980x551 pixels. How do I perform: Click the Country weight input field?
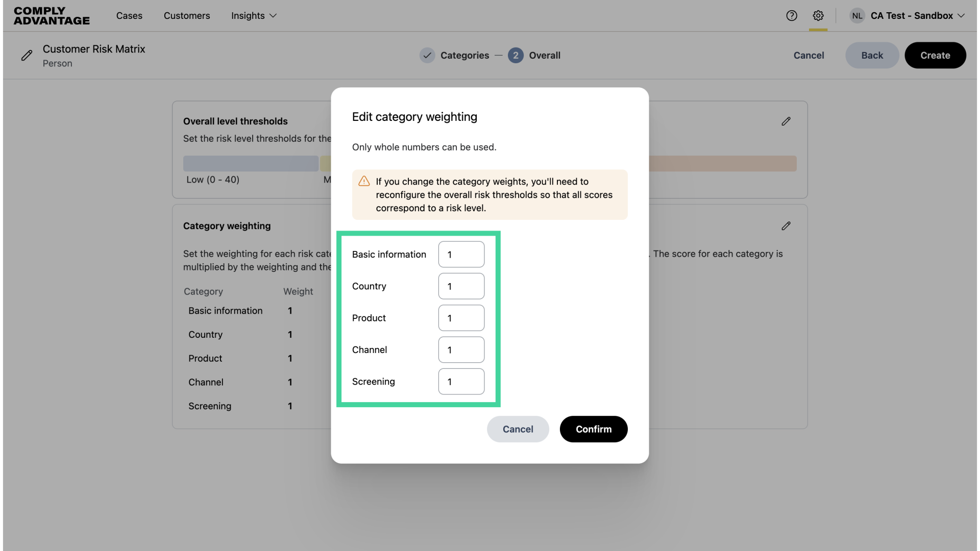point(461,286)
